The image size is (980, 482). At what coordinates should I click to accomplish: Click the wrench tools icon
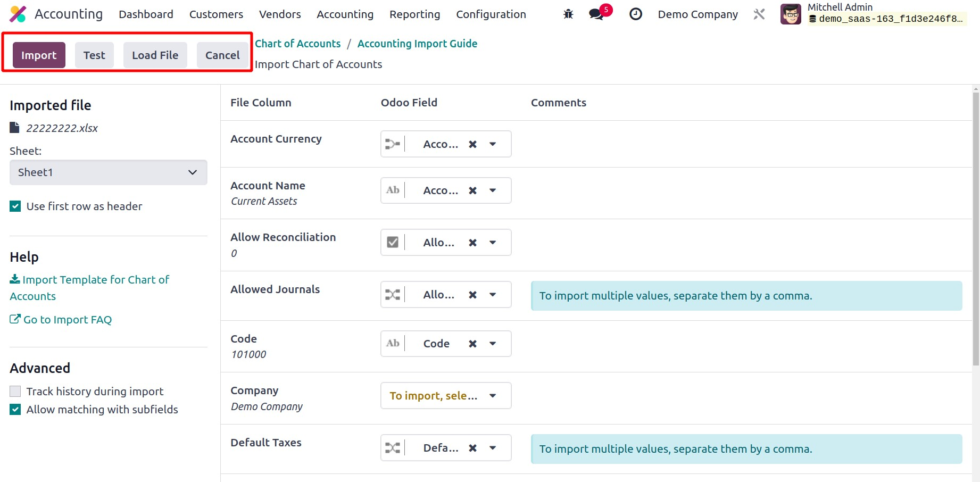(759, 14)
